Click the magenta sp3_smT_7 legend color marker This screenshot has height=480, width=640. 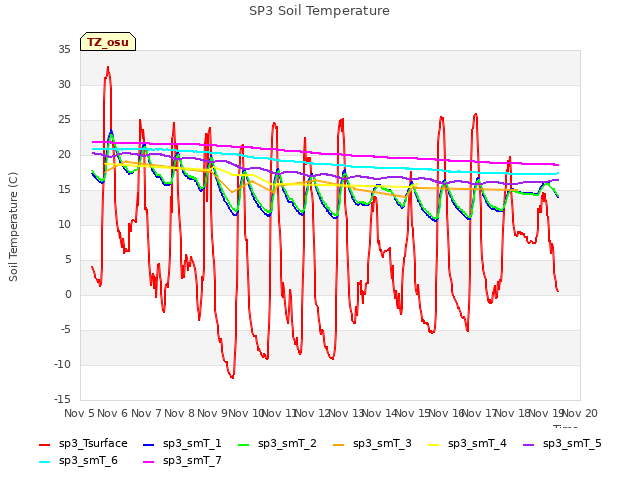(x=149, y=462)
